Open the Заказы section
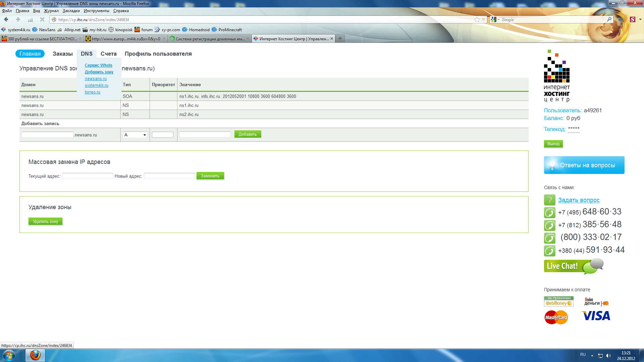 (x=63, y=54)
